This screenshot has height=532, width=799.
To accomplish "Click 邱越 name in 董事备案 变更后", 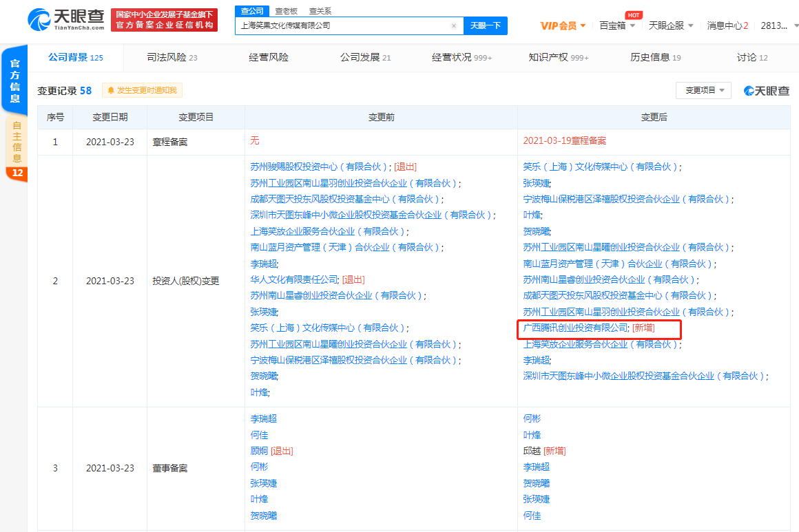I will click(532, 451).
